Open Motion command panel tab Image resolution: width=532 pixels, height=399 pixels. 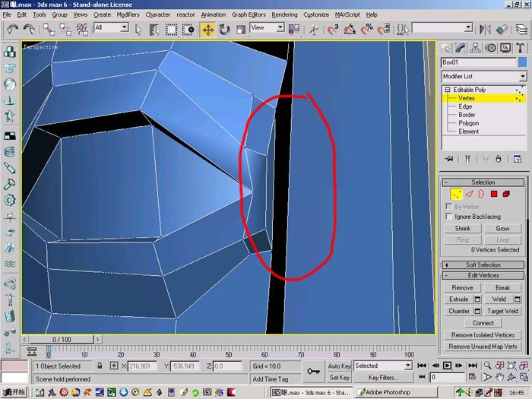[x=491, y=48]
